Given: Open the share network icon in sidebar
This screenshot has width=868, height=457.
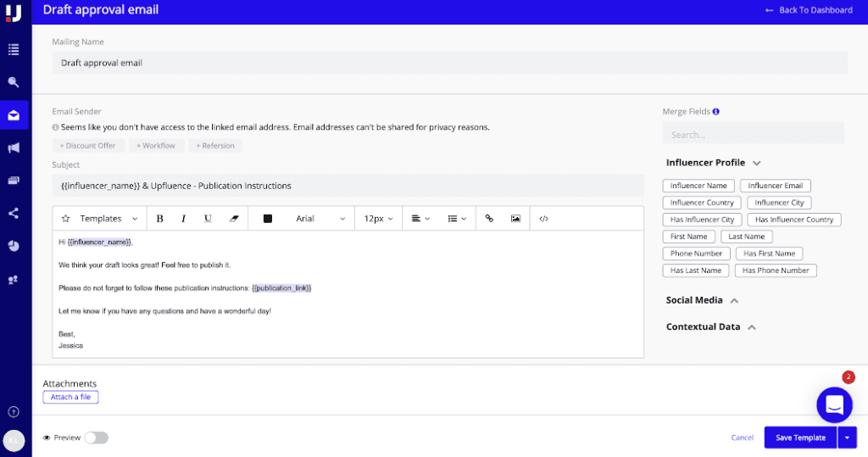Looking at the screenshot, I should coord(14,214).
